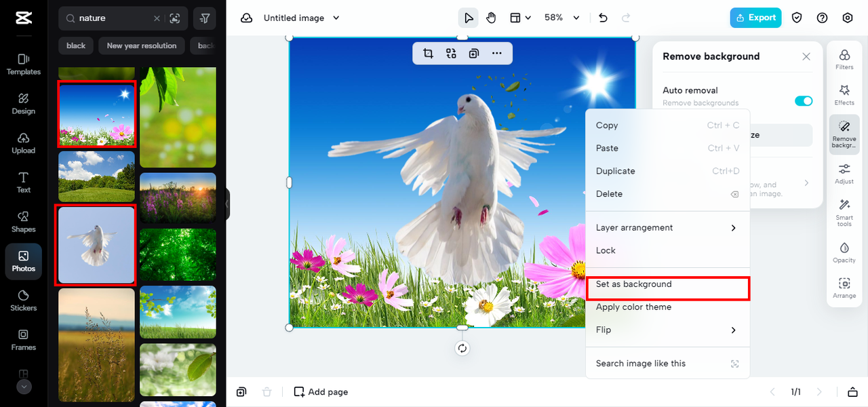Screen dimensions: 868x407
Task: Click the duplicate icon in floating toolbar
Action: [473, 54]
